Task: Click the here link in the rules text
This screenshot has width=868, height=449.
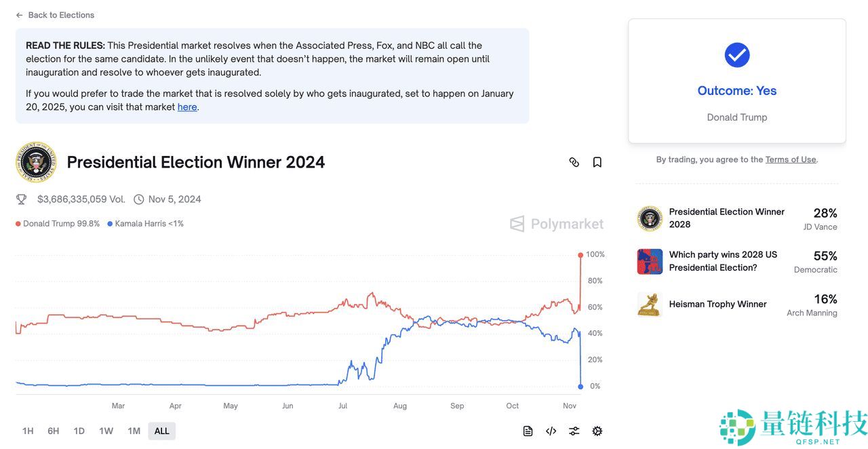Action: (187, 106)
